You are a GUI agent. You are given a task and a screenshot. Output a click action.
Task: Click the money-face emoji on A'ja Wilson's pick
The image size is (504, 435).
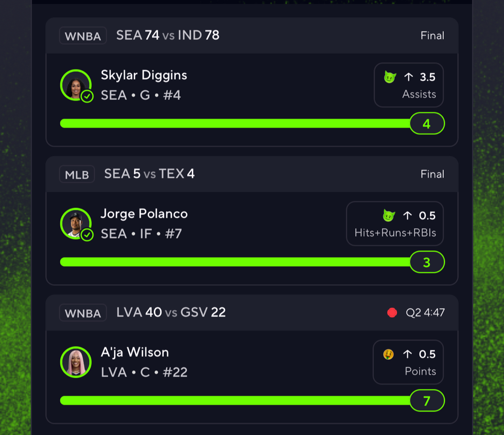click(x=389, y=354)
